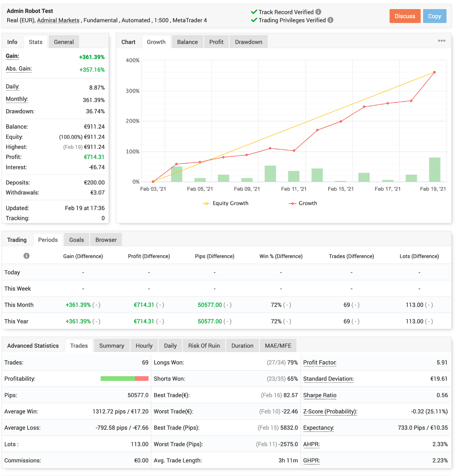This screenshot has width=456, height=476.
Task: Open the Risk Of Ruin tab
Action: point(204,346)
